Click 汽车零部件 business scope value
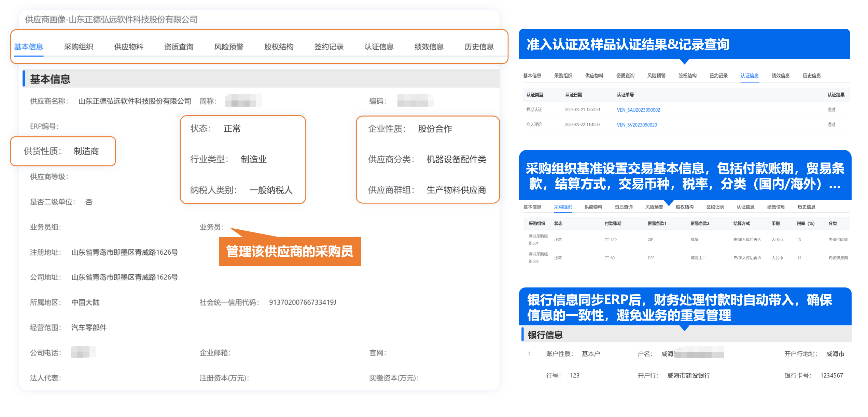 [x=89, y=327]
